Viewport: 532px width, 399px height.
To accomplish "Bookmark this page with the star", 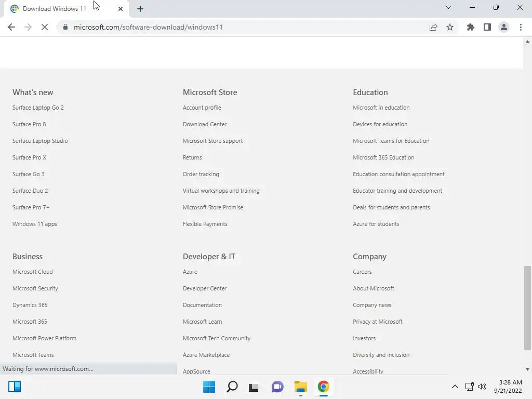I will 450,27.
